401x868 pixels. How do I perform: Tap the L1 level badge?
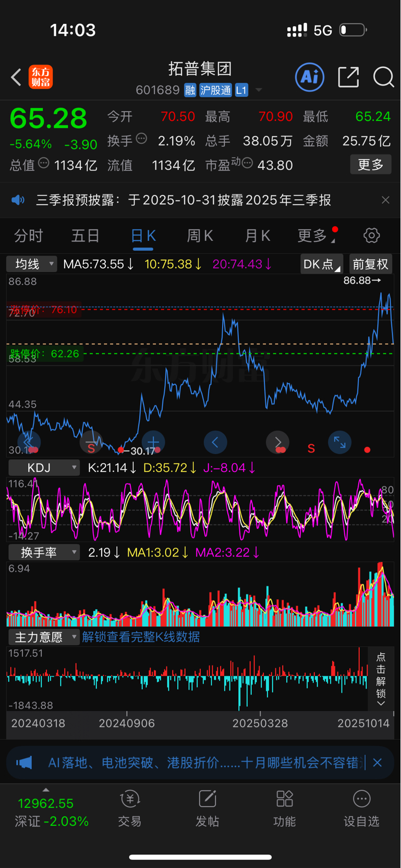tap(241, 91)
